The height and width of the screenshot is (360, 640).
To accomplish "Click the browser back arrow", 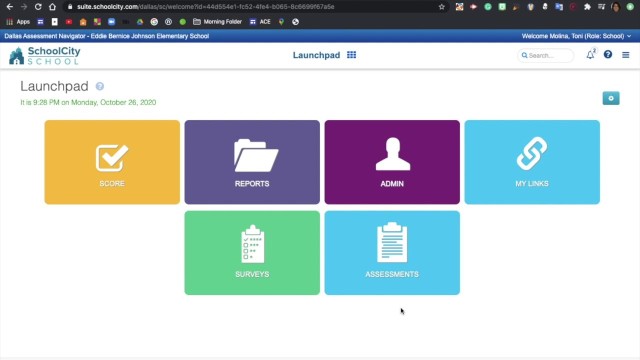I will [x=9, y=7].
